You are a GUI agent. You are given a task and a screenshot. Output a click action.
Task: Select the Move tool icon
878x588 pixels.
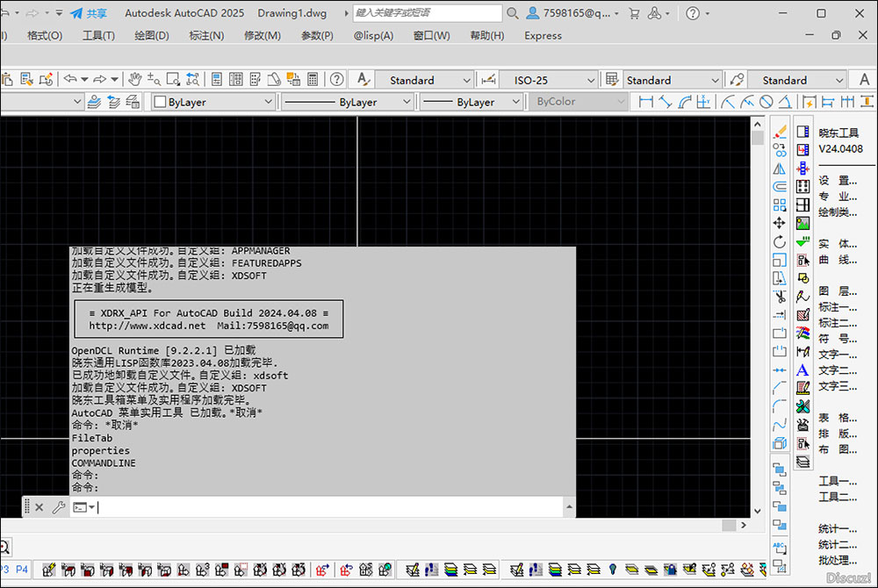[780, 223]
